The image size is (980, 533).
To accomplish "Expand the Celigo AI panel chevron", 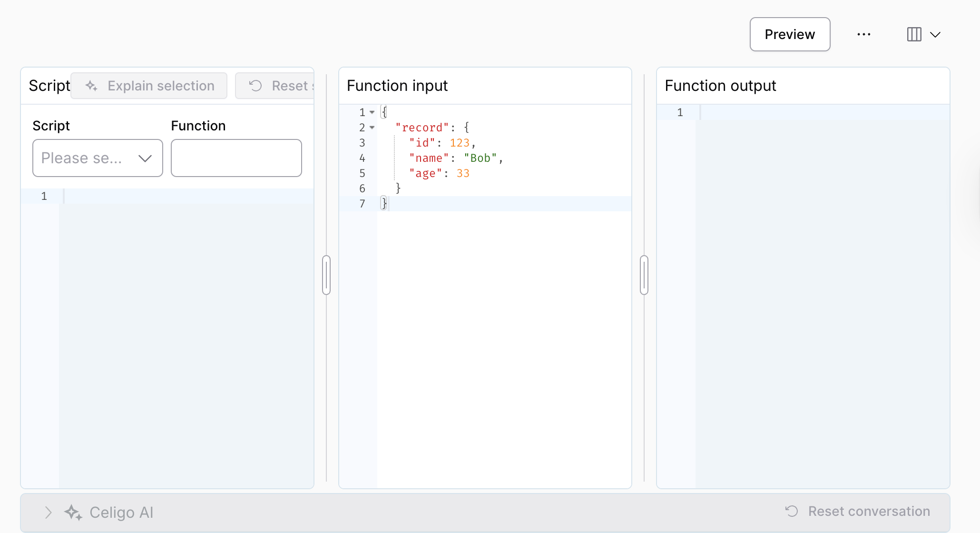I will pyautogui.click(x=48, y=513).
